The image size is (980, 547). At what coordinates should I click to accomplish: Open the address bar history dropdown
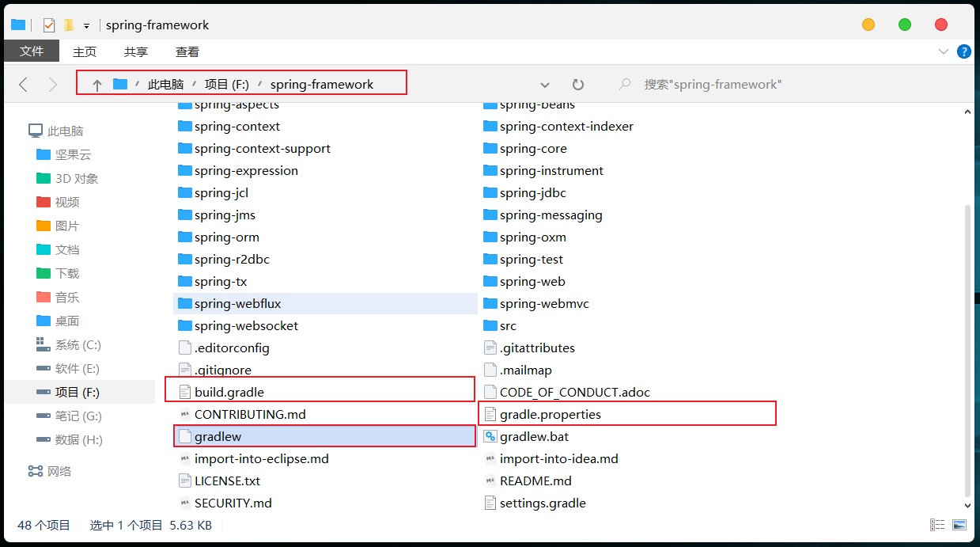pos(545,85)
